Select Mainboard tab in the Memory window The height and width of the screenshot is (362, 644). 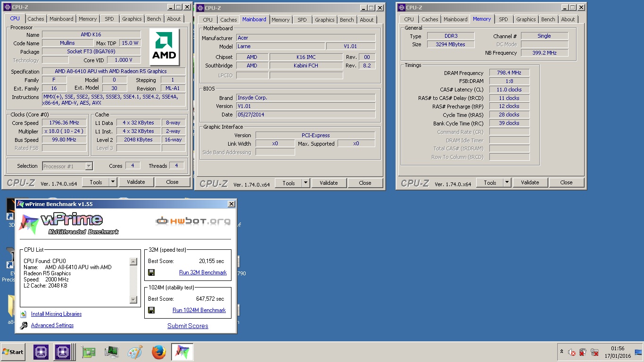click(x=456, y=19)
